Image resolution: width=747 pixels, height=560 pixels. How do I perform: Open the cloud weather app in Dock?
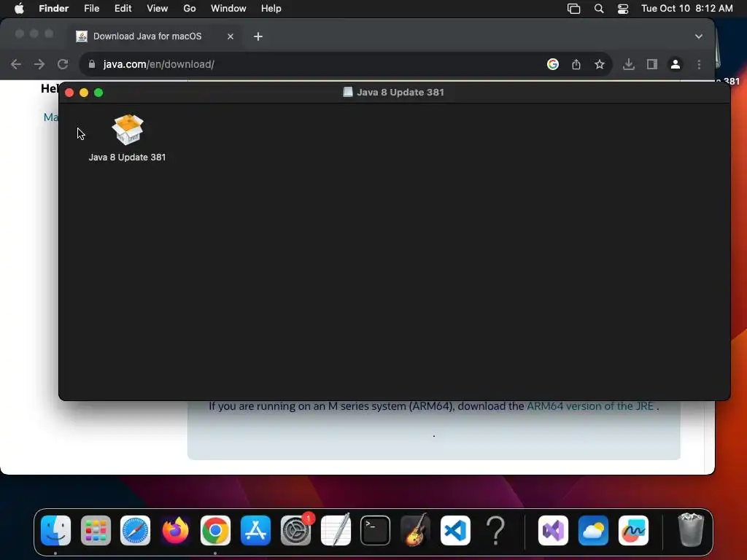(x=593, y=531)
